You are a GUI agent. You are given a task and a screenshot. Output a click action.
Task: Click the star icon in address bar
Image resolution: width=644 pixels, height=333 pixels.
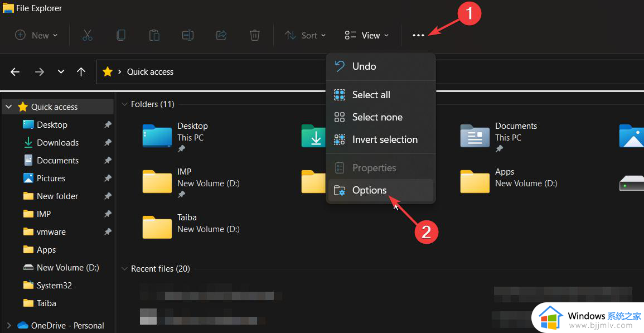pyautogui.click(x=108, y=72)
